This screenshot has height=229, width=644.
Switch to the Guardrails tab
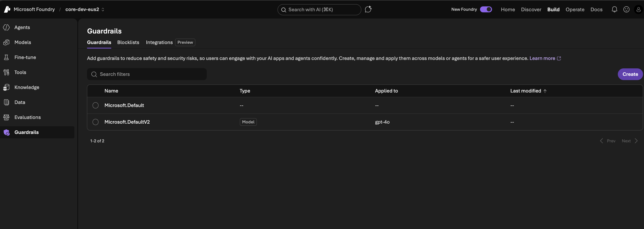99,42
